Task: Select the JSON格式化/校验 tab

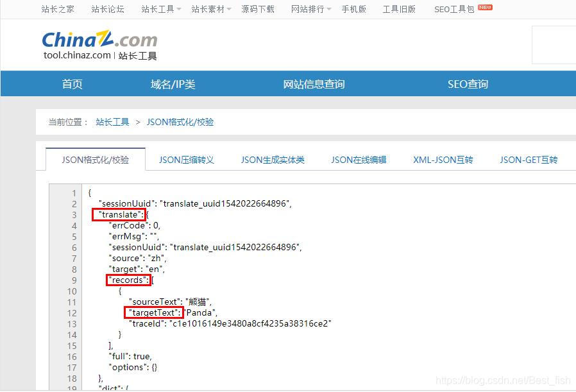Action: pos(96,160)
